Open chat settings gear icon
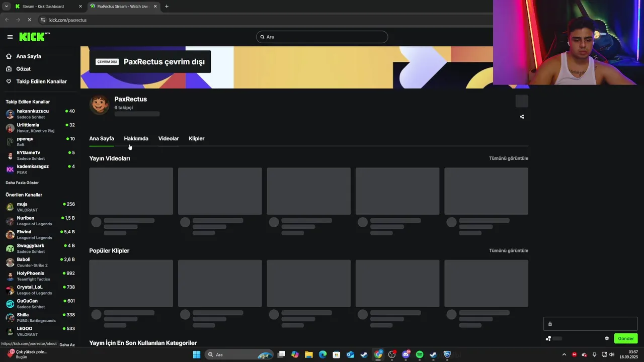644x362 pixels. pos(607,338)
